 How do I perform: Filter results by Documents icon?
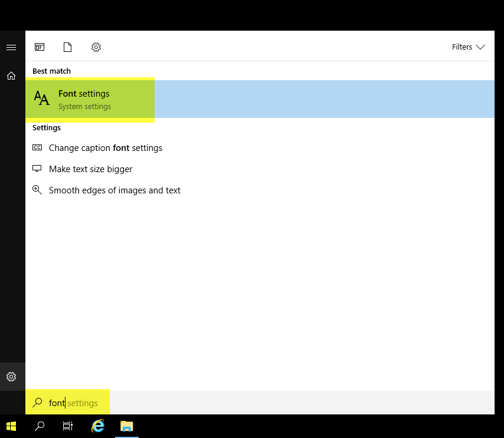click(x=67, y=47)
